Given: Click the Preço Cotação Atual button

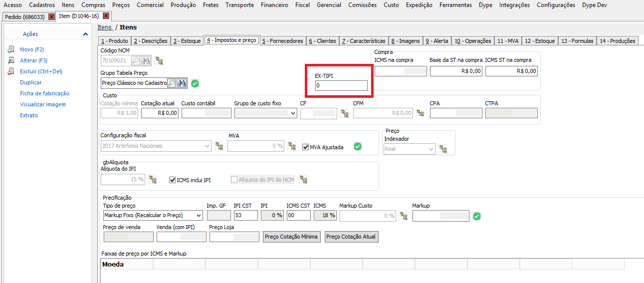Looking at the screenshot, I should point(352,237).
